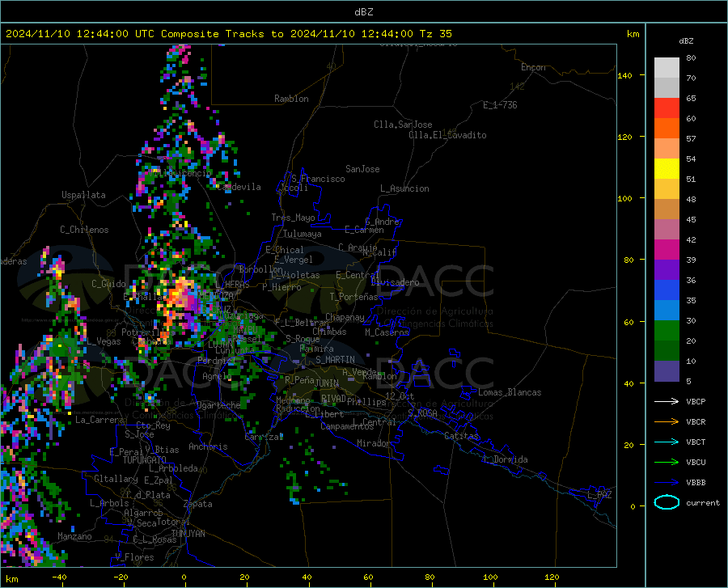The image size is (728, 588).
Task: Click the S_MARTIN place label
Action: [x=335, y=360]
